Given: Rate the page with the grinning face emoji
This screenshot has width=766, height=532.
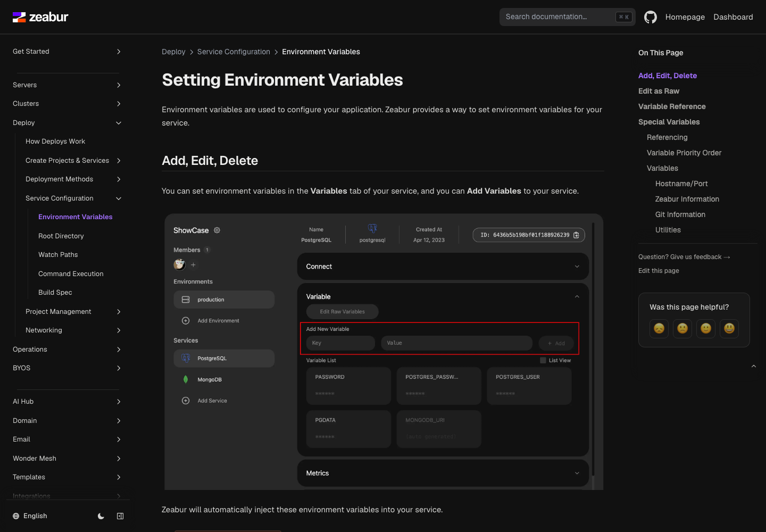Looking at the screenshot, I should click(729, 329).
